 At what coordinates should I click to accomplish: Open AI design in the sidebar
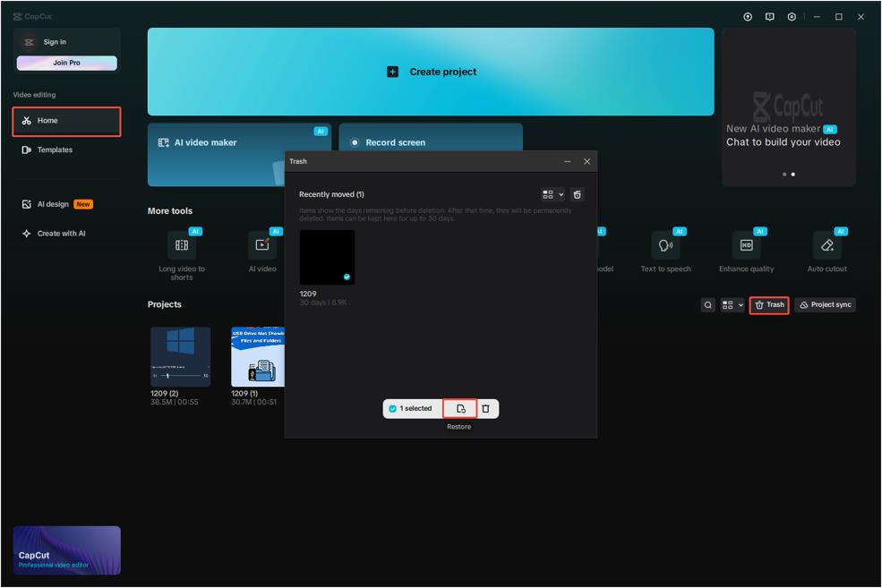pyautogui.click(x=66, y=204)
